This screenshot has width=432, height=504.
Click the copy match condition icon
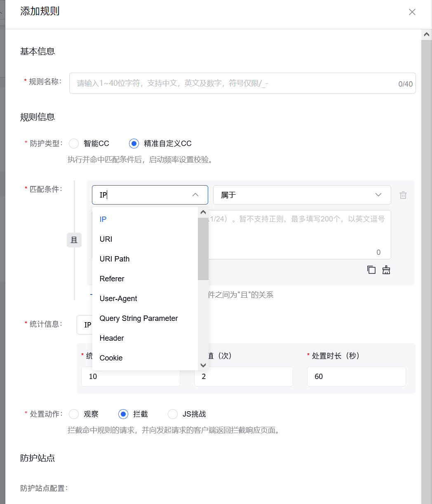(x=371, y=269)
